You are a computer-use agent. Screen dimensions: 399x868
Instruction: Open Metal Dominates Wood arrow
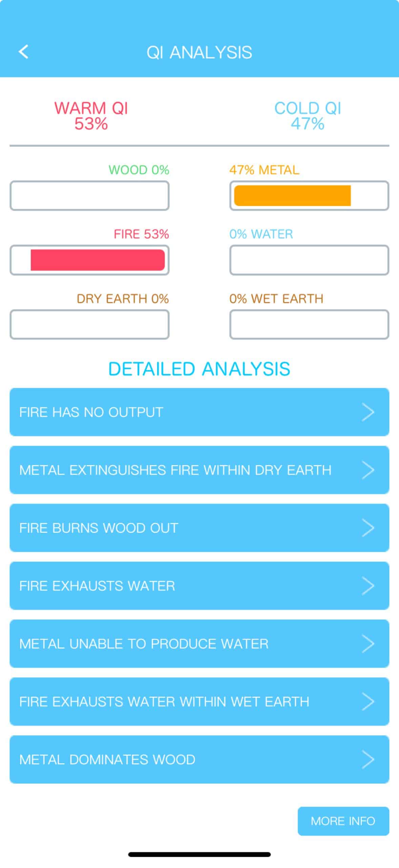(x=368, y=759)
